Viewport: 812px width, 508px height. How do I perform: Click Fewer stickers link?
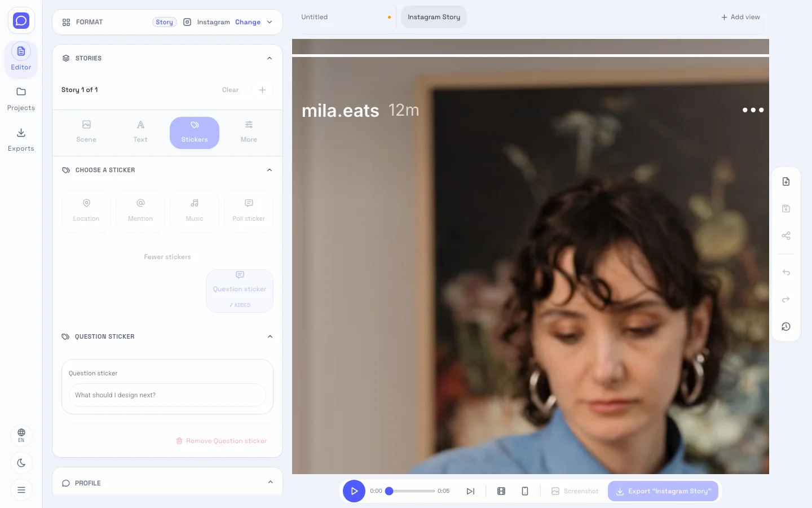click(167, 257)
